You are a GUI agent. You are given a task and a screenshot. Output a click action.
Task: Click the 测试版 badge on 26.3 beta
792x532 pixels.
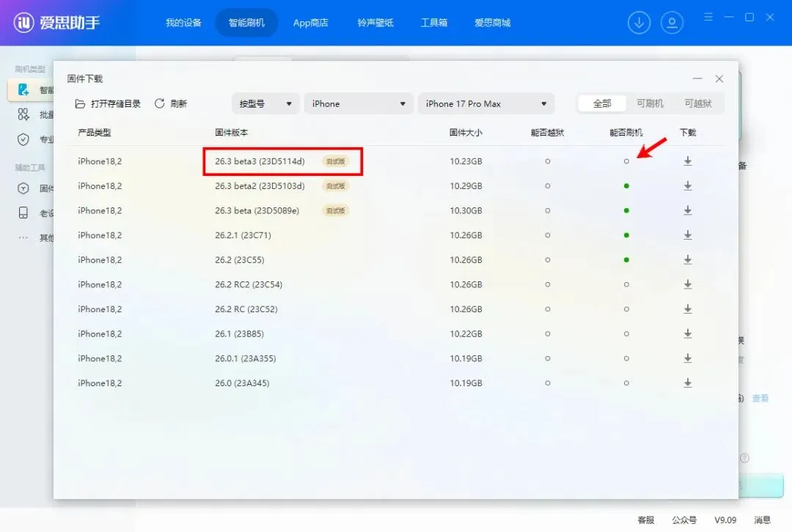coord(335,210)
